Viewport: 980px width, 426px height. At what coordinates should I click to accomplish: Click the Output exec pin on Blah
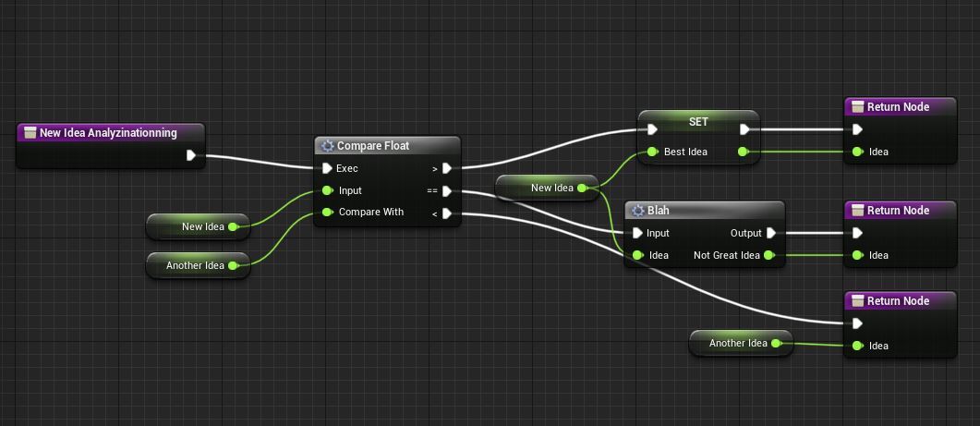[x=770, y=233]
